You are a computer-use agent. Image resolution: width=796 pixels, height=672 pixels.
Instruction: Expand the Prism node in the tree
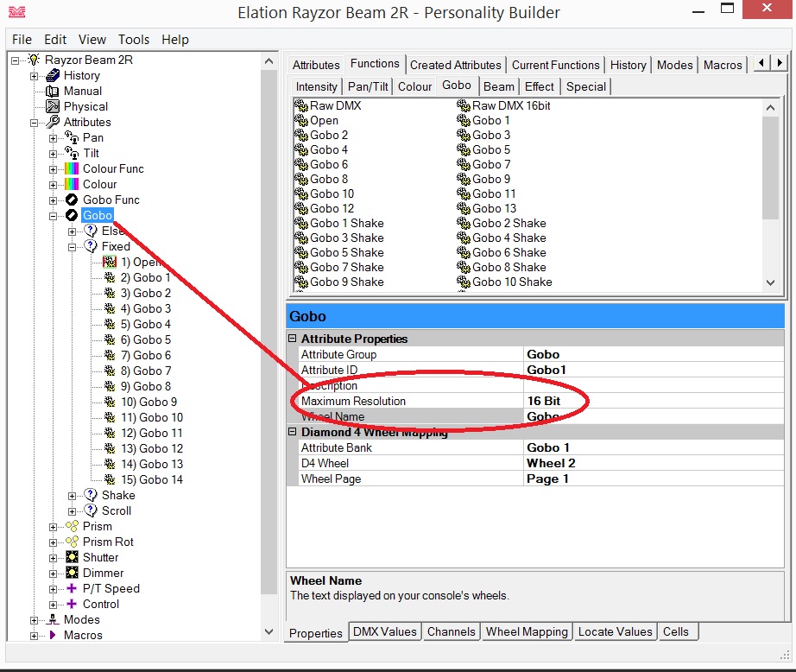click(53, 527)
